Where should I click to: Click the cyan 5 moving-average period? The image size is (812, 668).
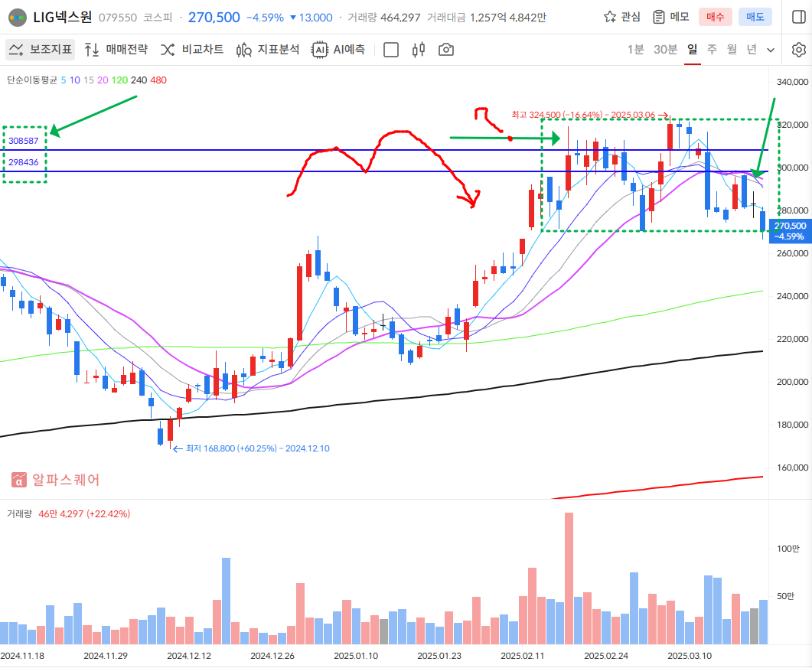tap(64, 80)
